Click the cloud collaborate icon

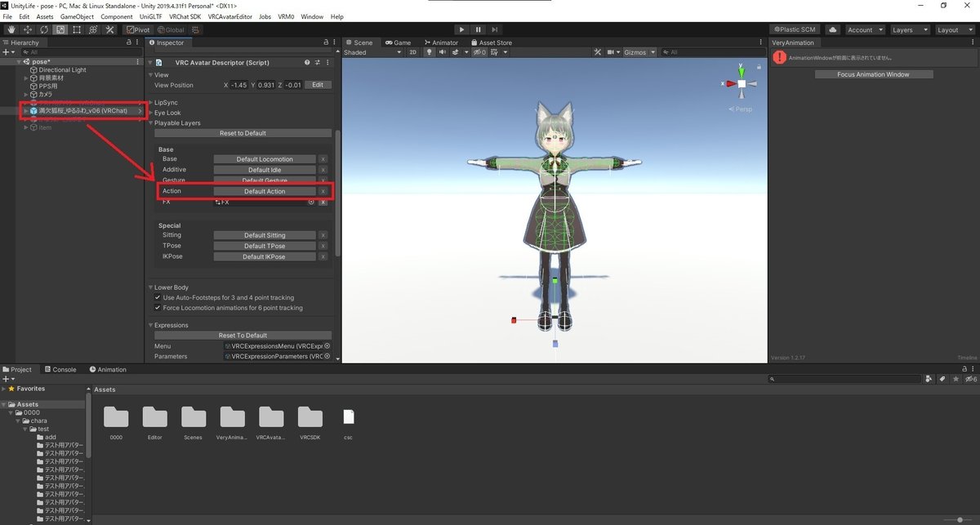(x=832, y=29)
